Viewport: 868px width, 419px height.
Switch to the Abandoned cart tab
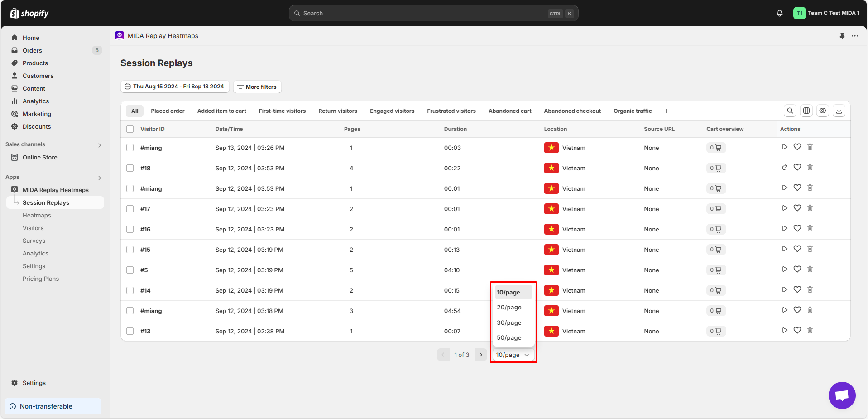pyautogui.click(x=510, y=111)
